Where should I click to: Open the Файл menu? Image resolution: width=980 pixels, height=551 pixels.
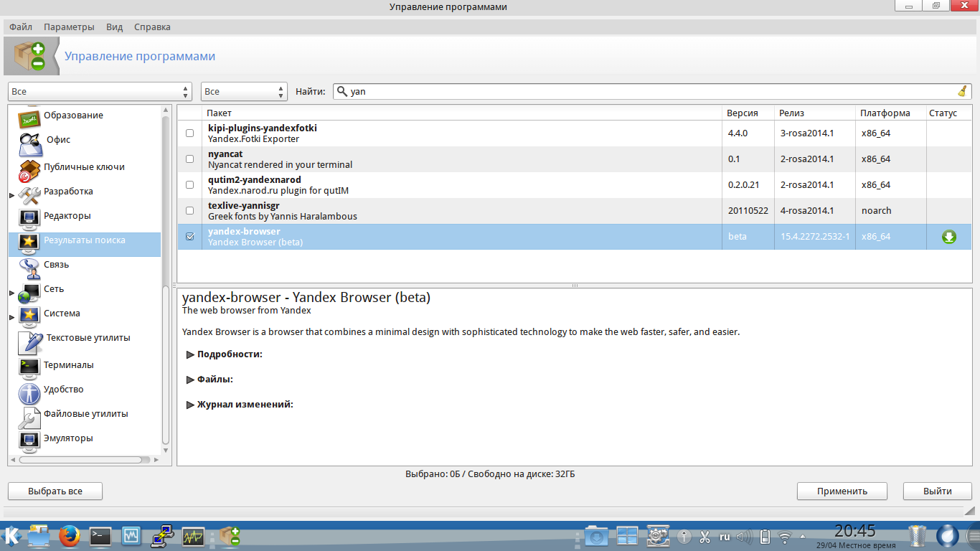21,27
